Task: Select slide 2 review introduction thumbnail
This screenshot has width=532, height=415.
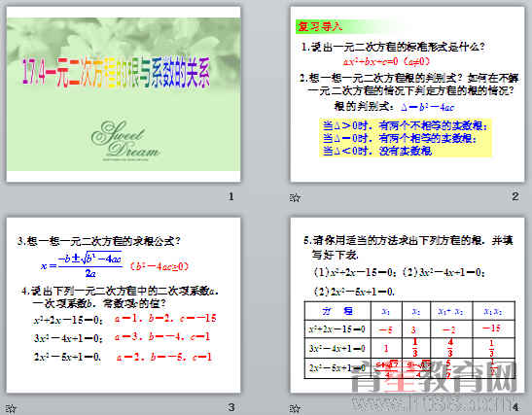Action: coord(408,94)
